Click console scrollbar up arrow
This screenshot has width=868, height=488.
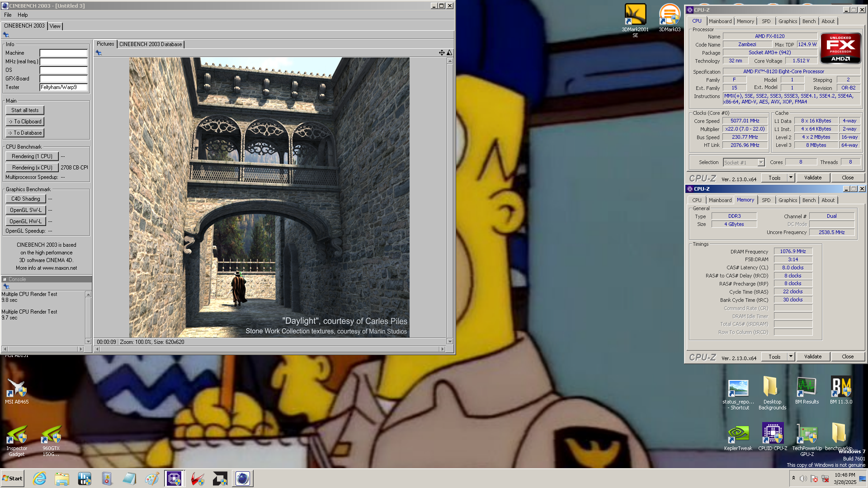(88, 295)
